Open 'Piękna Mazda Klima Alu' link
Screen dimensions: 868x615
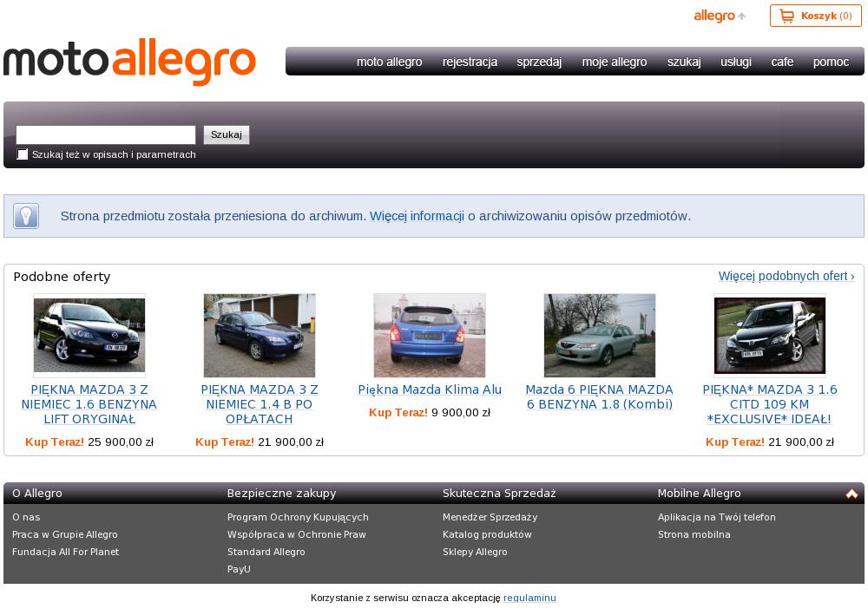click(430, 389)
